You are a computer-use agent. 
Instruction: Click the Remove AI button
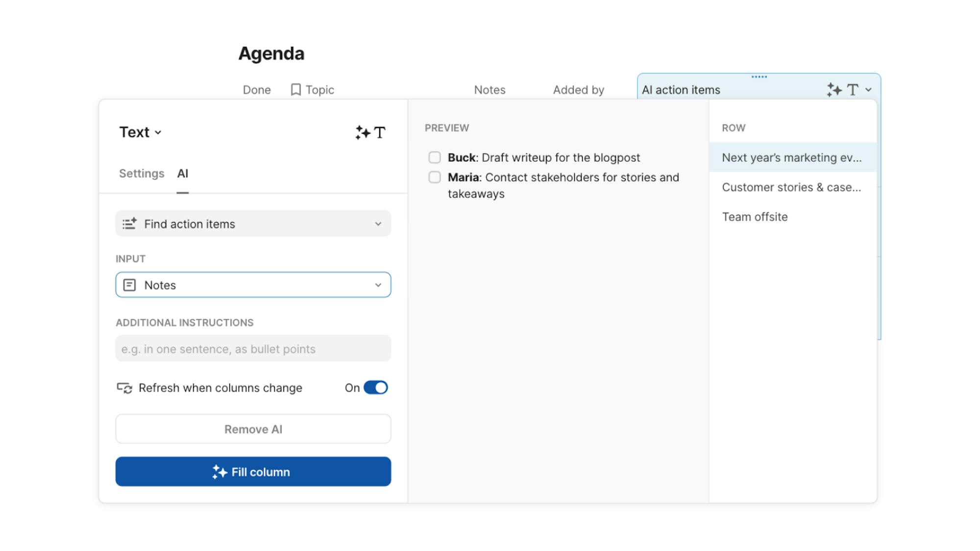253,429
